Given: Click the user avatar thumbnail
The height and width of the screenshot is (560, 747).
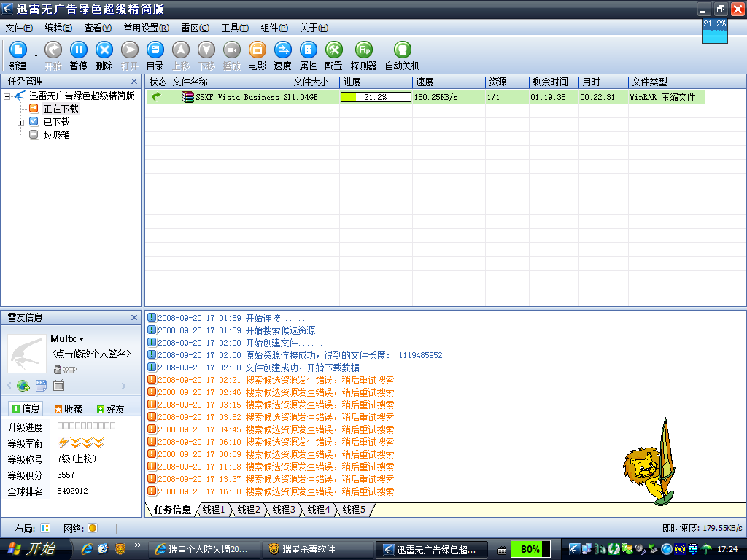Looking at the screenshot, I should pyautogui.click(x=27, y=354).
